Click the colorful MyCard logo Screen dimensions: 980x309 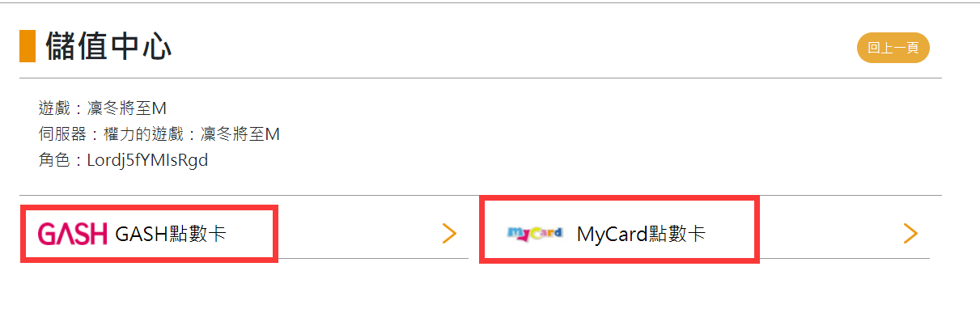coord(534,234)
